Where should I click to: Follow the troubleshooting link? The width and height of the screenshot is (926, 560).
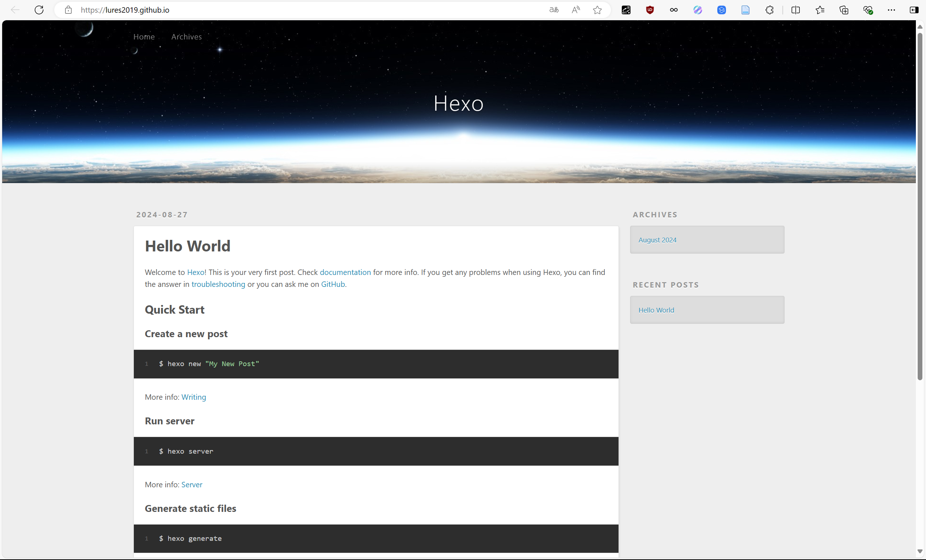(x=218, y=284)
